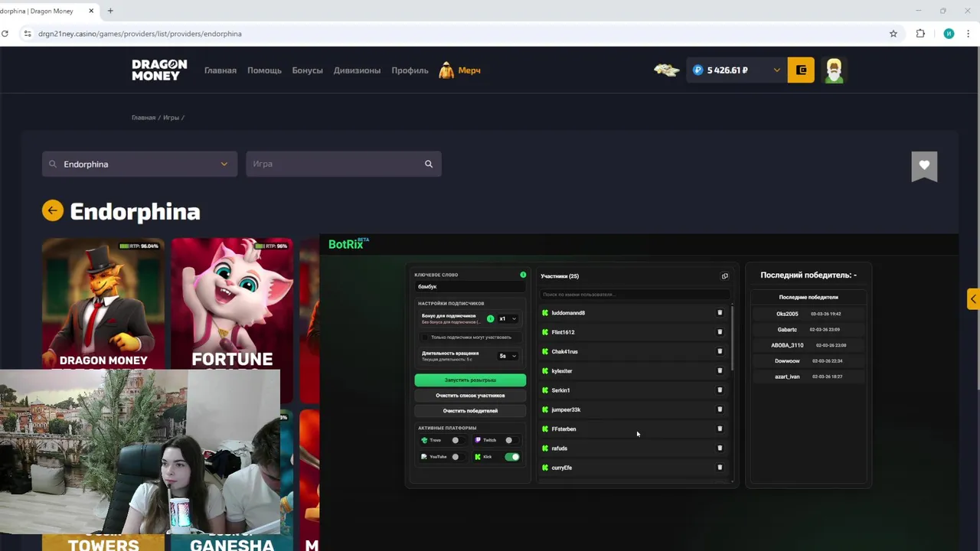Delete participant luddomannd8 with trash icon
980x551 pixels.
point(720,313)
